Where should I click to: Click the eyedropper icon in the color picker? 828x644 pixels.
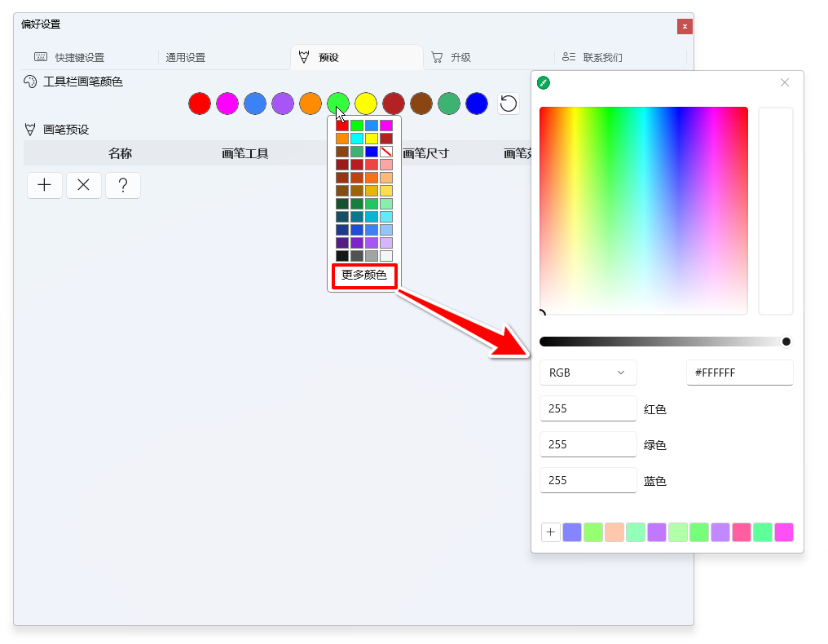click(x=544, y=83)
